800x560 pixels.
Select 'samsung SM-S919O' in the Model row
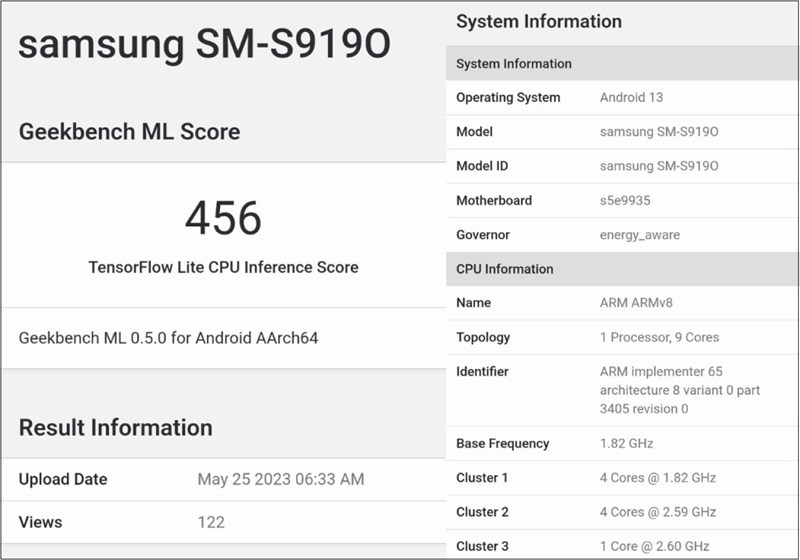tap(659, 132)
